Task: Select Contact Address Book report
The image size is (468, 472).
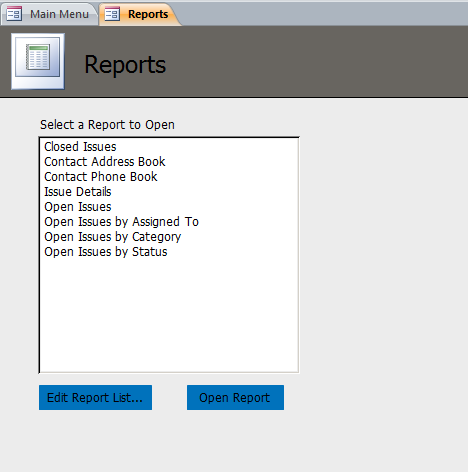Action: [x=169, y=162]
